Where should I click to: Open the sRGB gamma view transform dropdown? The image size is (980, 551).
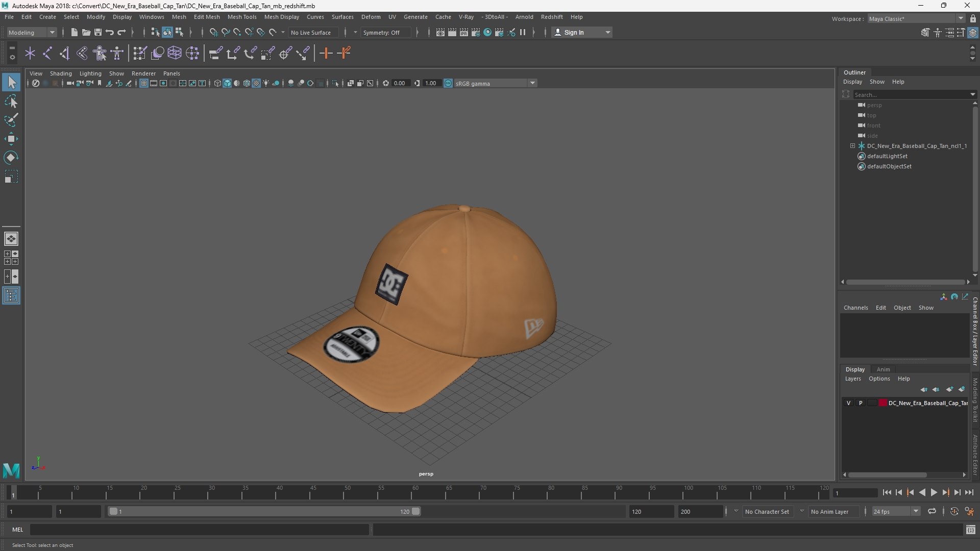495,83
